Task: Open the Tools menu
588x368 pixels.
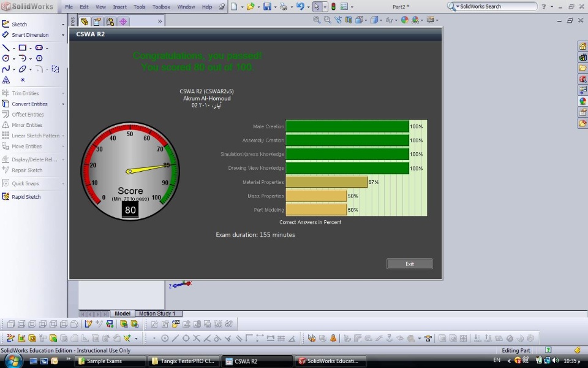Action: coord(140,7)
